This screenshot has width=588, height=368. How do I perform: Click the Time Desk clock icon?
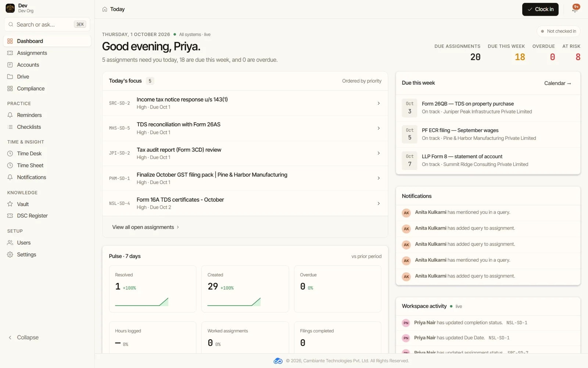(10, 153)
